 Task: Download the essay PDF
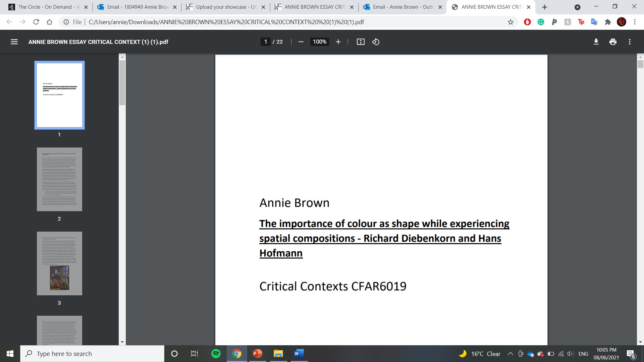pyautogui.click(x=596, y=42)
